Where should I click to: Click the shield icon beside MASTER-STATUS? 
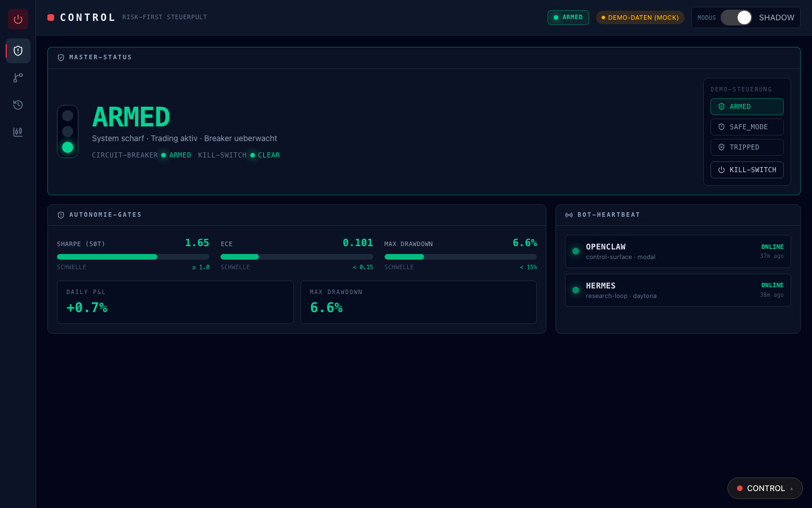(61, 58)
